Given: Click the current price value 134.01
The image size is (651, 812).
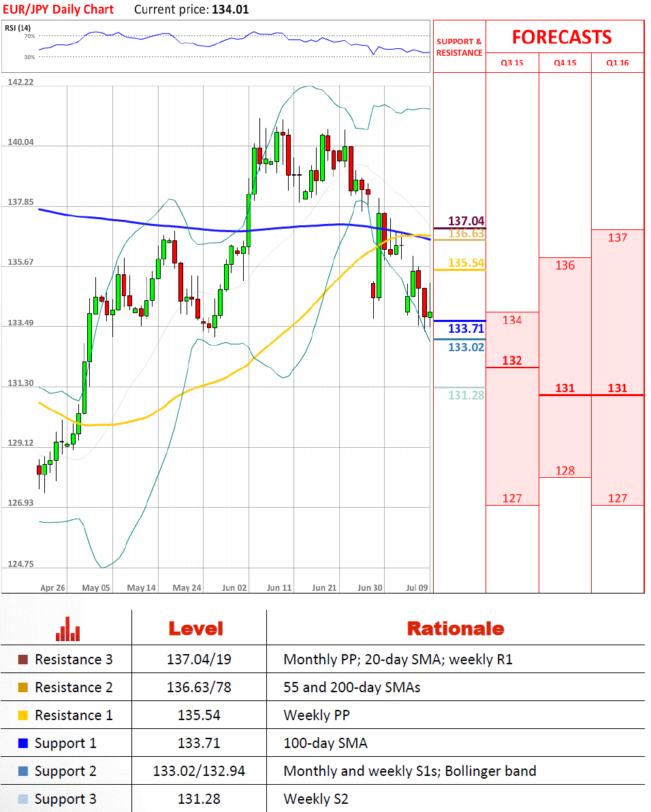Looking at the screenshot, I should [x=230, y=10].
